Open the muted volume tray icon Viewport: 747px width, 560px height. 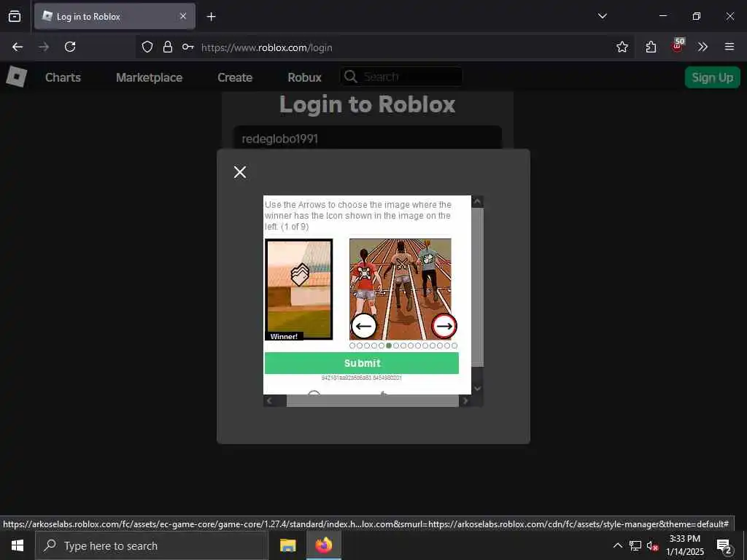652,545
